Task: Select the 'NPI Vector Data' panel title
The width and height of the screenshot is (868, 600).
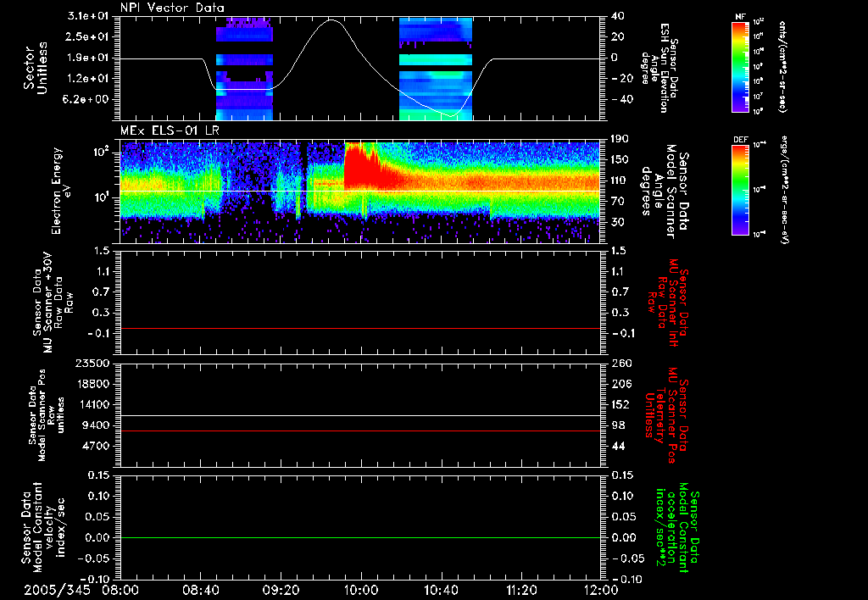Action: (x=172, y=8)
